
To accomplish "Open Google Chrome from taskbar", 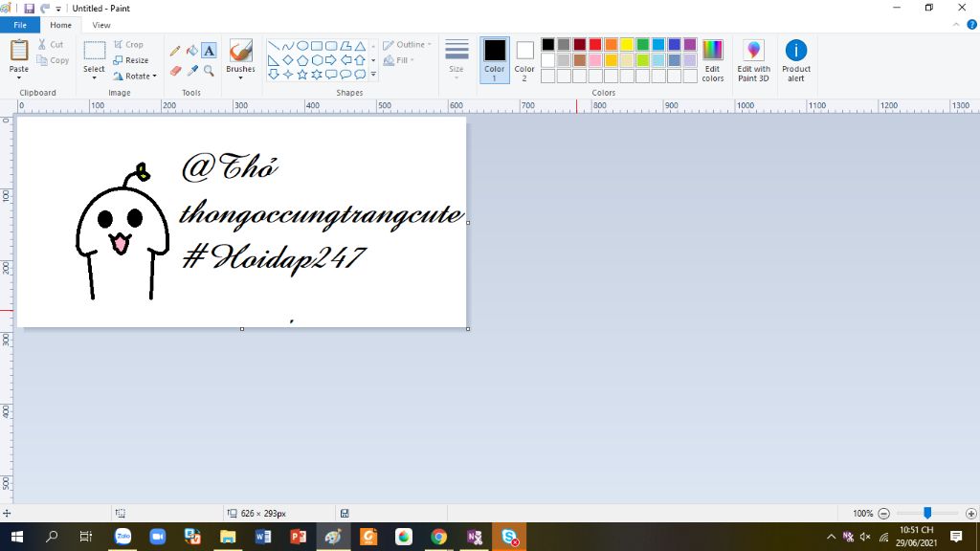I will (x=438, y=537).
